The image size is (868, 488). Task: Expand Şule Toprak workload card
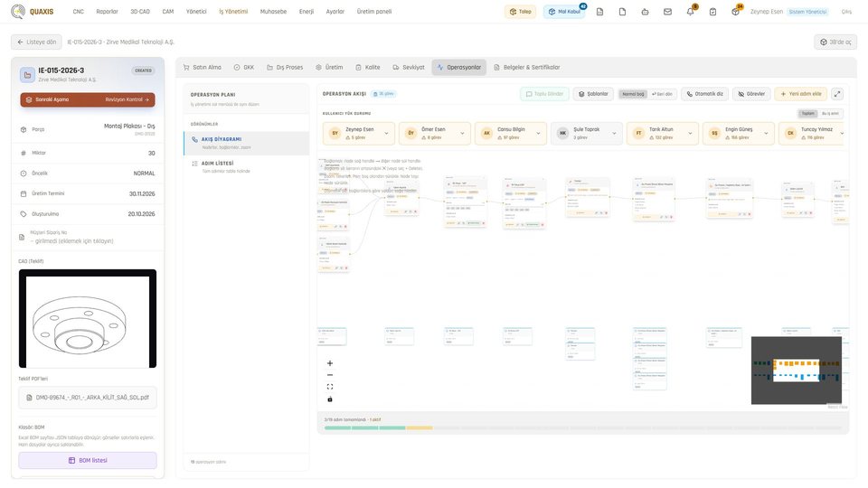pos(614,134)
